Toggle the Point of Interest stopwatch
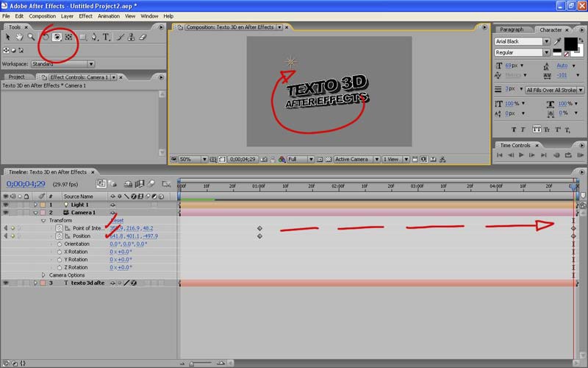This screenshot has width=588, height=368. coord(60,228)
